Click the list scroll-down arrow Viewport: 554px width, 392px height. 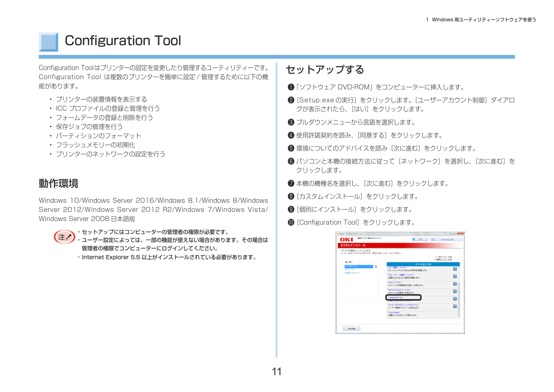pos(458,317)
